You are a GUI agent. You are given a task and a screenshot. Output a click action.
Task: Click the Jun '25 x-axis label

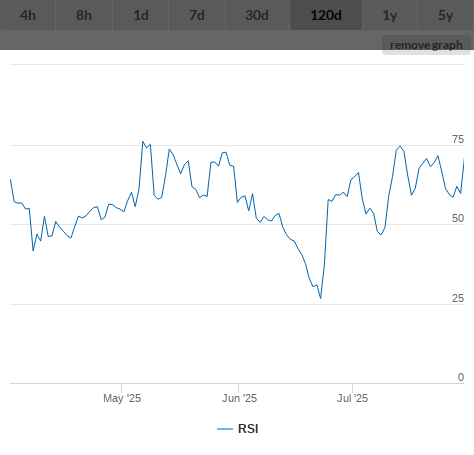[239, 398]
